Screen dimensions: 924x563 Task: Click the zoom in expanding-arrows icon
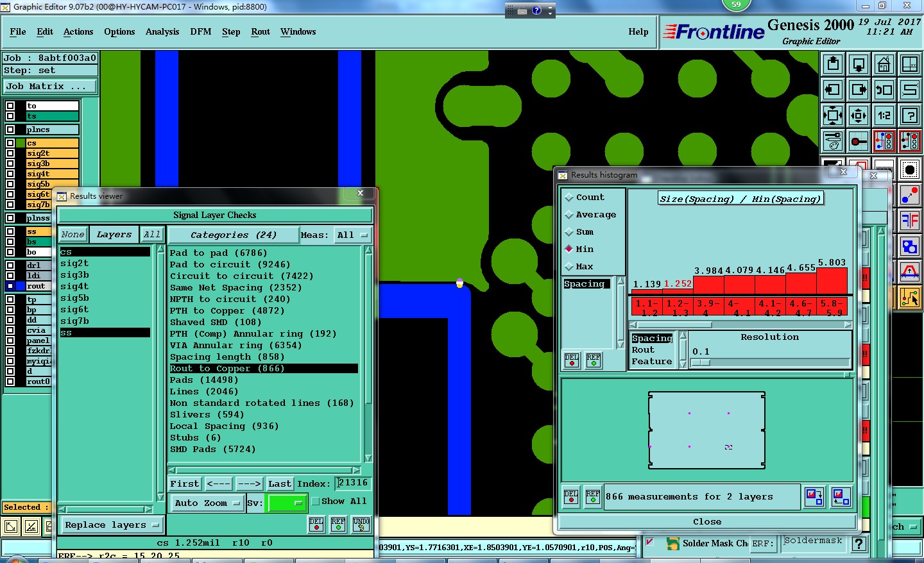833,115
